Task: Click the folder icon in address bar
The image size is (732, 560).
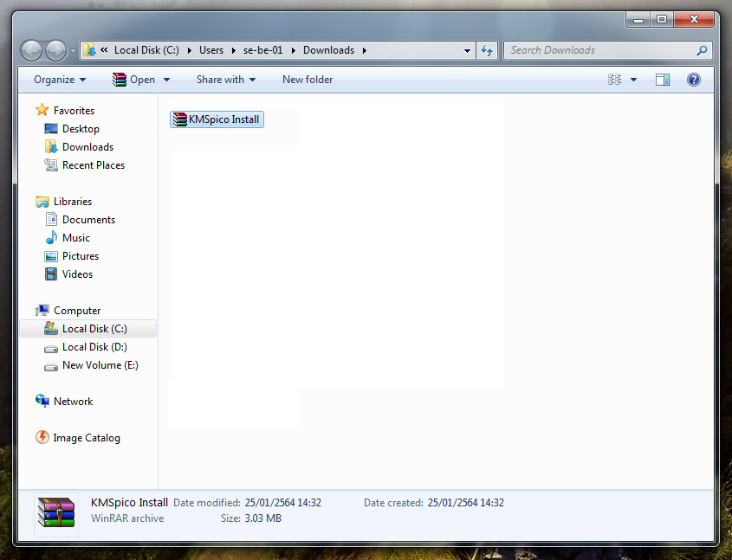Action: coord(89,50)
